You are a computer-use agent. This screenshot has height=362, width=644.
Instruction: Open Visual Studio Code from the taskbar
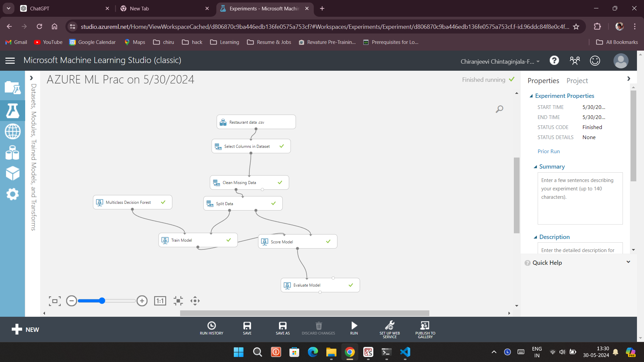[x=405, y=352]
